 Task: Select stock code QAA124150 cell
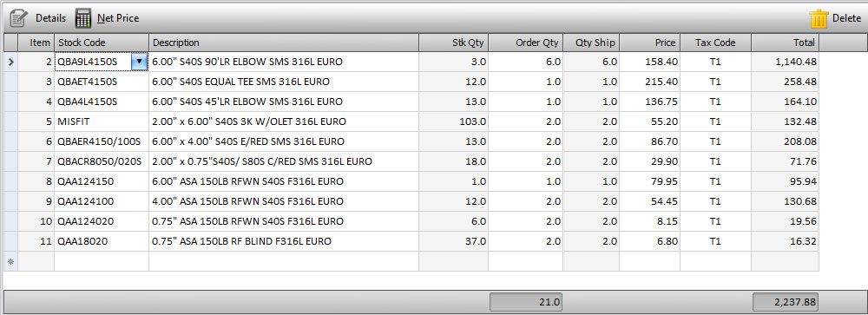[102, 181]
